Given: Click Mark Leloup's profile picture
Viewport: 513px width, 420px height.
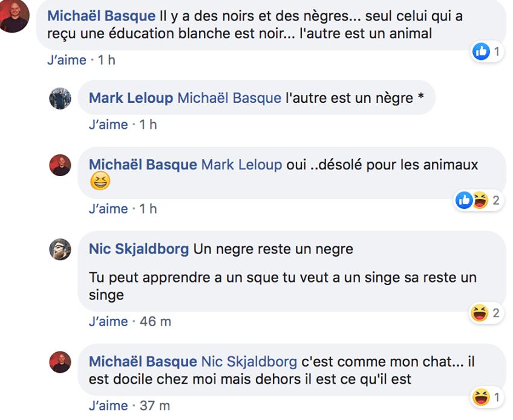Looking at the screenshot, I should click(x=60, y=98).
